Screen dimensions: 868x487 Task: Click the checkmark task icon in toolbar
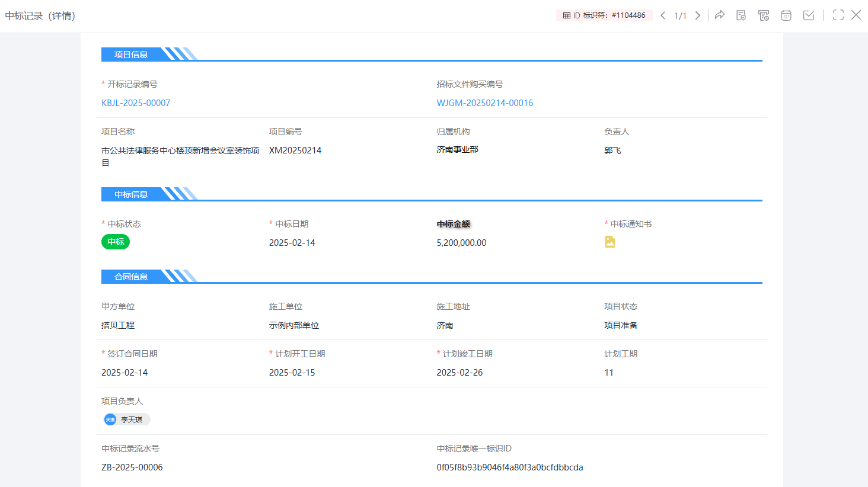tap(809, 15)
